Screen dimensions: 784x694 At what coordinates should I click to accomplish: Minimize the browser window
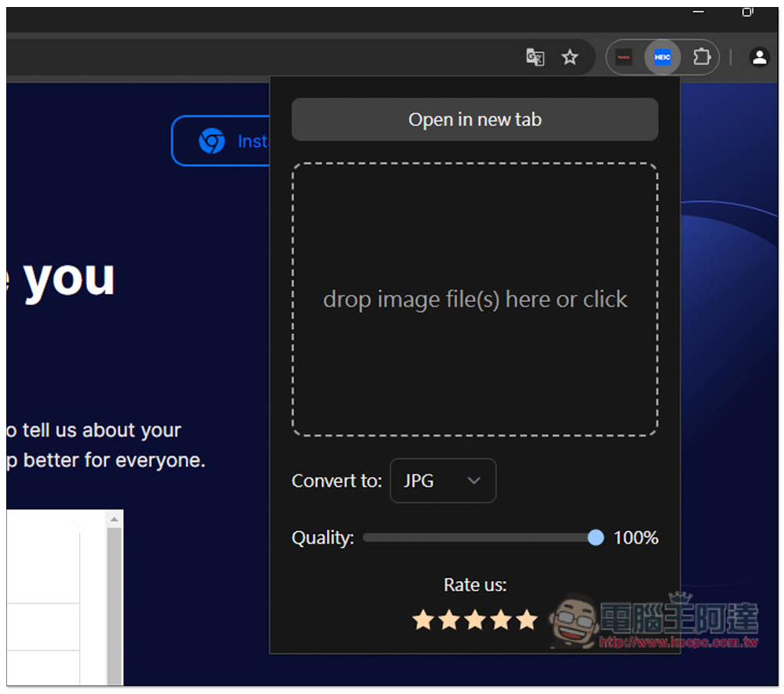pyautogui.click(x=698, y=12)
